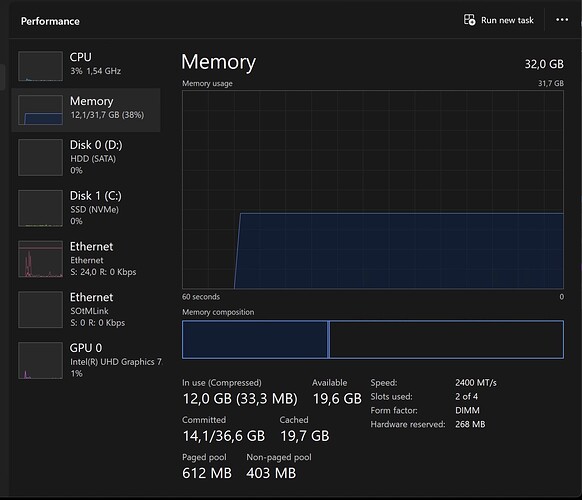Select the Memory usage mini graph thumbnail
582x500 pixels.
coord(40,110)
